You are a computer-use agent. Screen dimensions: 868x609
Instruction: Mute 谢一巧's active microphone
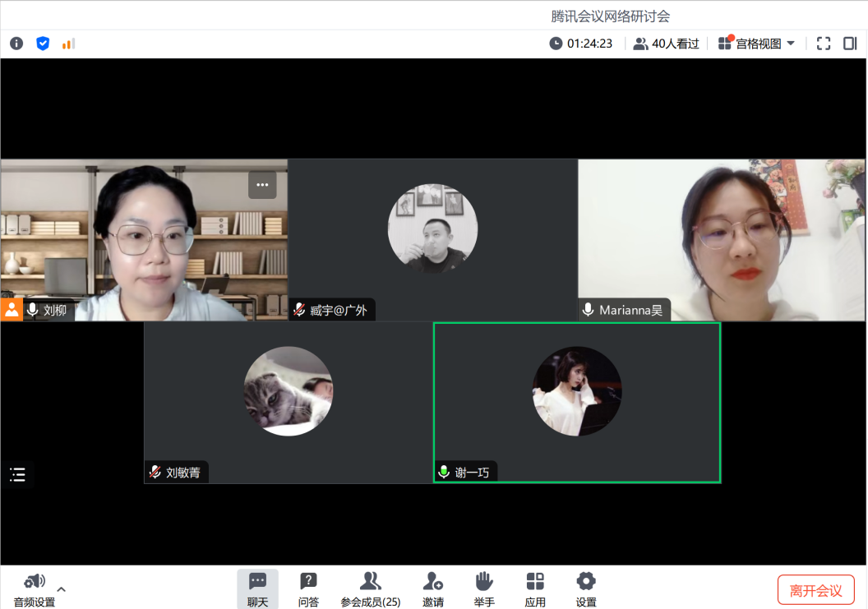point(444,471)
